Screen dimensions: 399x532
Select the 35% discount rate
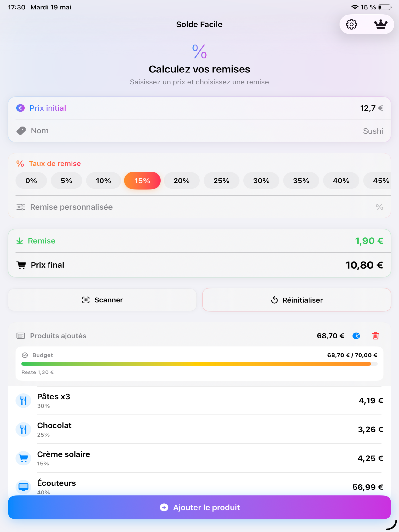301,181
